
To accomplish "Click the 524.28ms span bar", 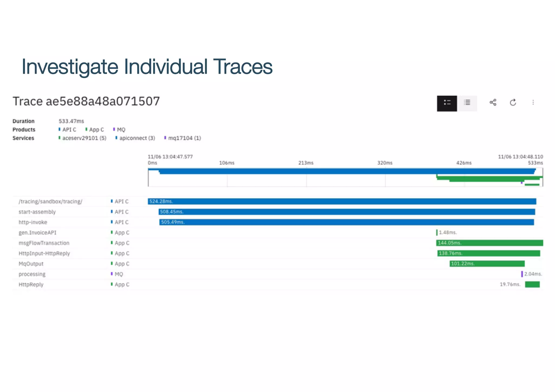I will [x=342, y=201].
